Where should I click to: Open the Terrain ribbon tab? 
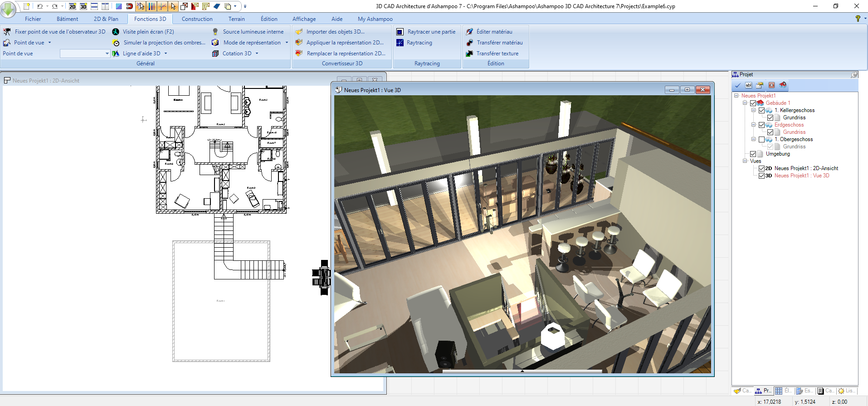(x=236, y=19)
